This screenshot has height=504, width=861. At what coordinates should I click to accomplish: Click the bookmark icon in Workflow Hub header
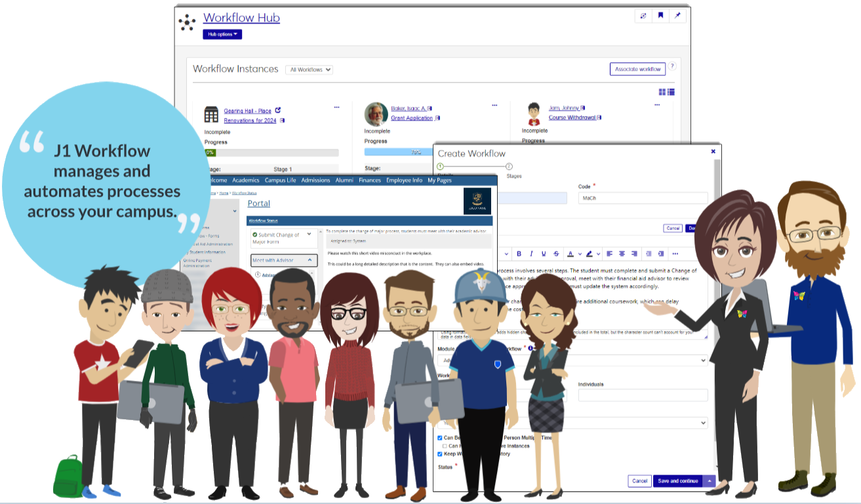pos(661,16)
